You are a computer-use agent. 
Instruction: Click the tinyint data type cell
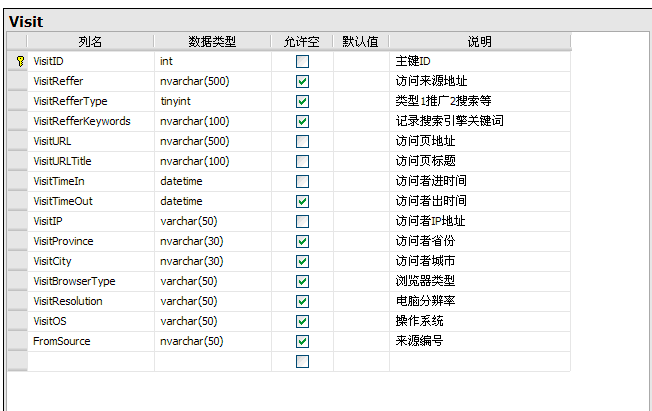click(213, 102)
